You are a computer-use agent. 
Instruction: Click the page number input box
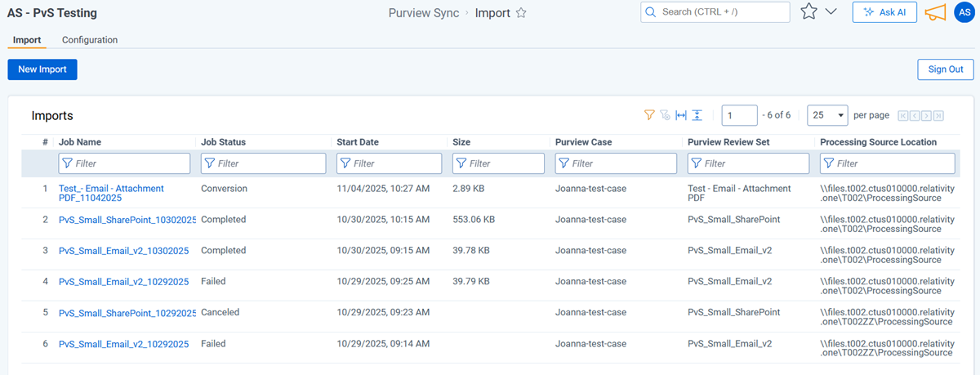pyautogui.click(x=739, y=115)
